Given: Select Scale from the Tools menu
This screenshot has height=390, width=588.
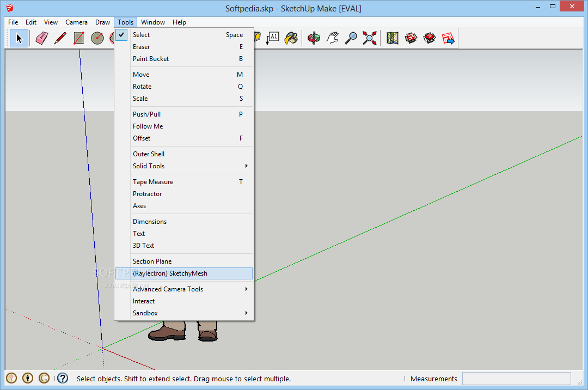Looking at the screenshot, I should (184, 98).
